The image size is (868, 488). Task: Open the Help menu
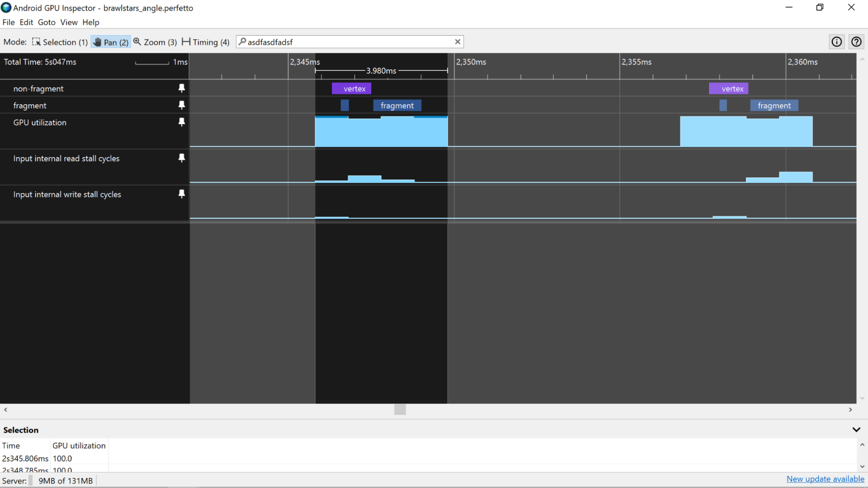point(91,22)
